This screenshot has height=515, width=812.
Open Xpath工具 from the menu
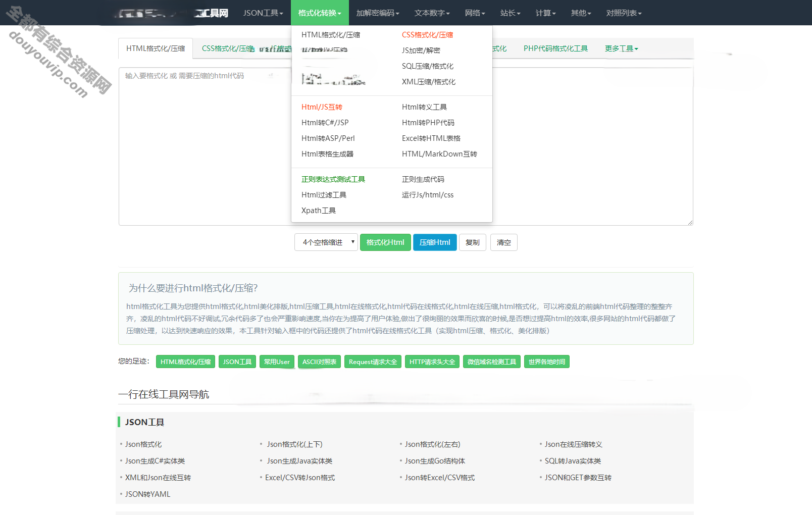pos(319,211)
